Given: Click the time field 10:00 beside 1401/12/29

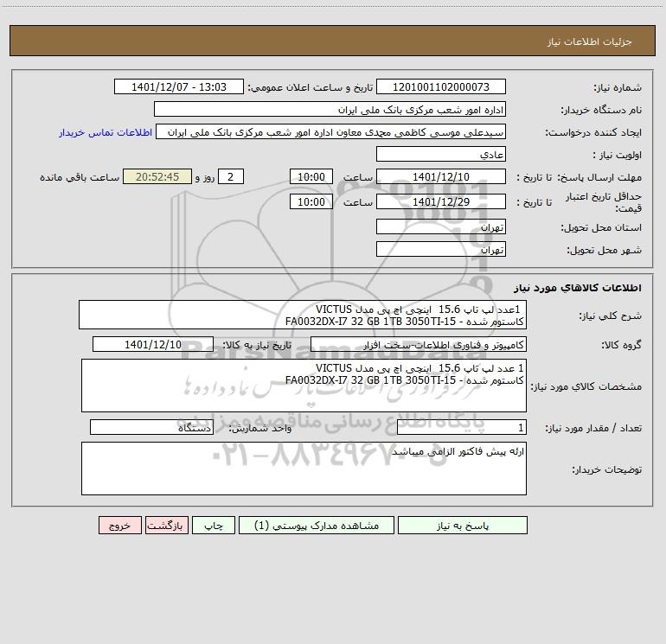Looking at the screenshot, I should click(x=311, y=201).
